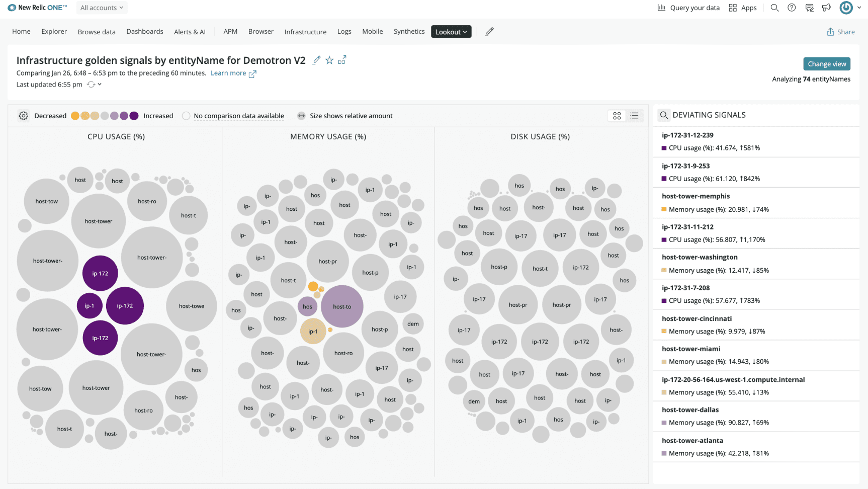Open the feedback writing icon
The height and width of the screenshot is (489, 868).
tap(809, 8)
